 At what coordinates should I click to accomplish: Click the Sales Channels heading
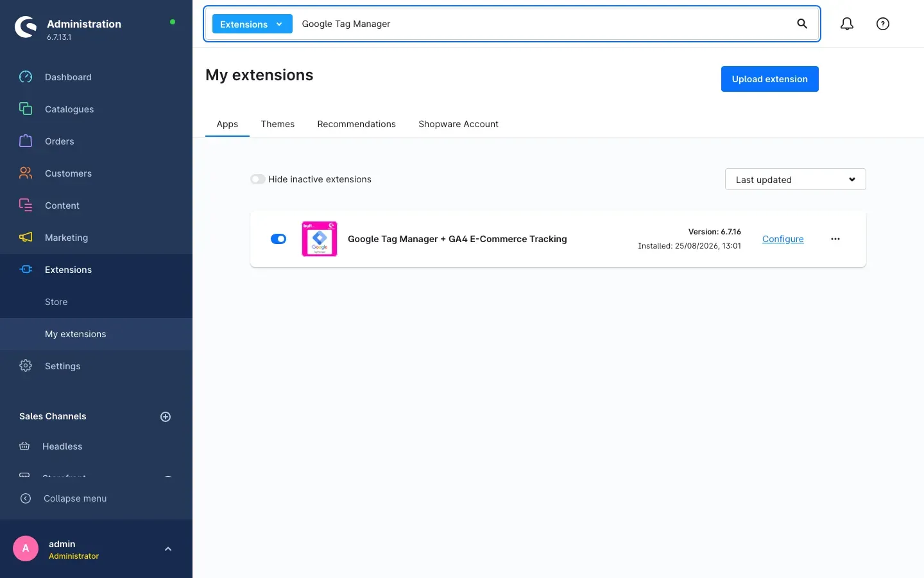53,416
